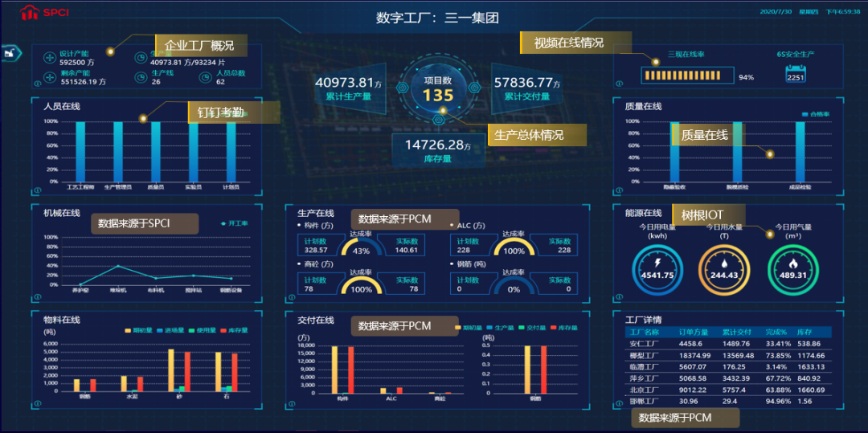Select the 北京工厂 table row
This screenshot has height=433, width=868.
(728, 390)
